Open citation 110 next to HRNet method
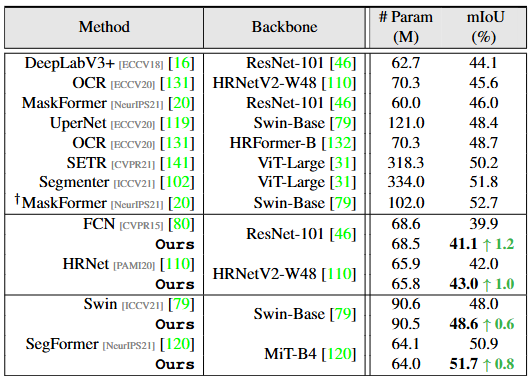 tap(177, 264)
